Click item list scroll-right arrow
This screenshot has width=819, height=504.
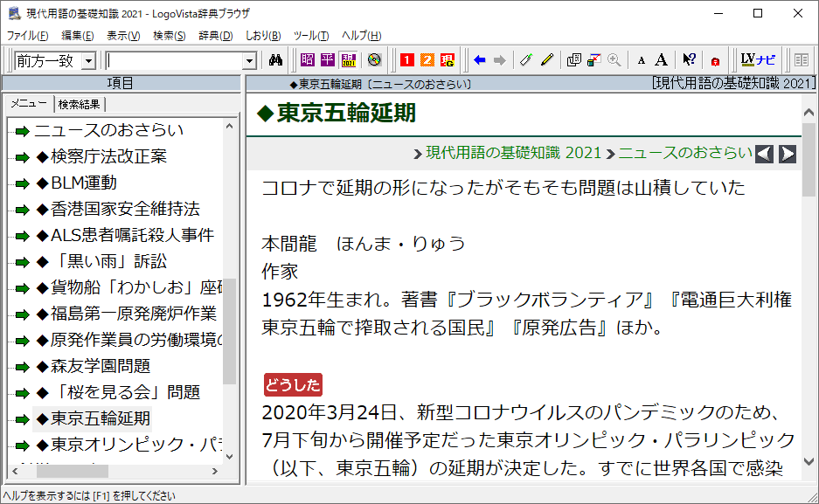pos(215,471)
